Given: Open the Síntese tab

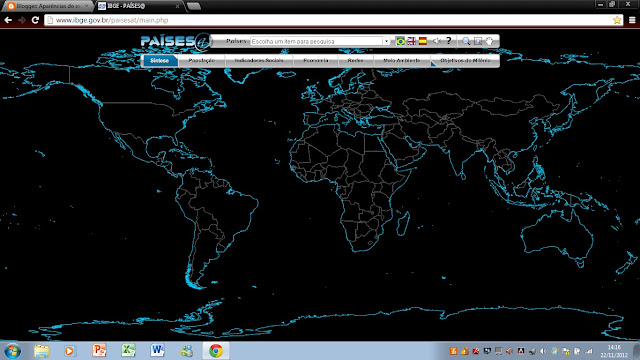Looking at the screenshot, I should coord(159,60).
